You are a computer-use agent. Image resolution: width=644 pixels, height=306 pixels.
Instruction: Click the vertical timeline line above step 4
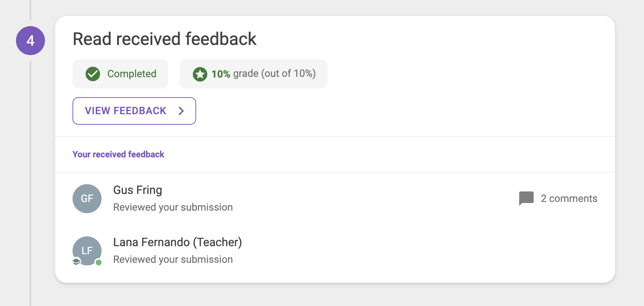click(x=30, y=10)
